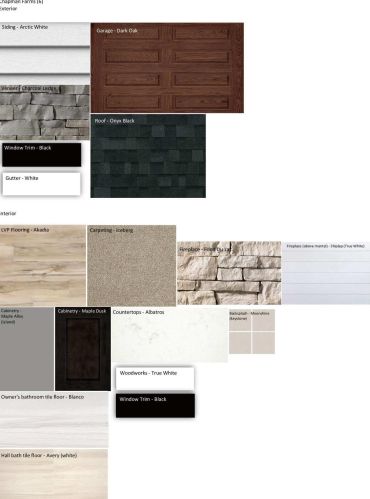Click the Fireplace stone sample image
Viewport: 370px width, 499px height.
click(229, 273)
